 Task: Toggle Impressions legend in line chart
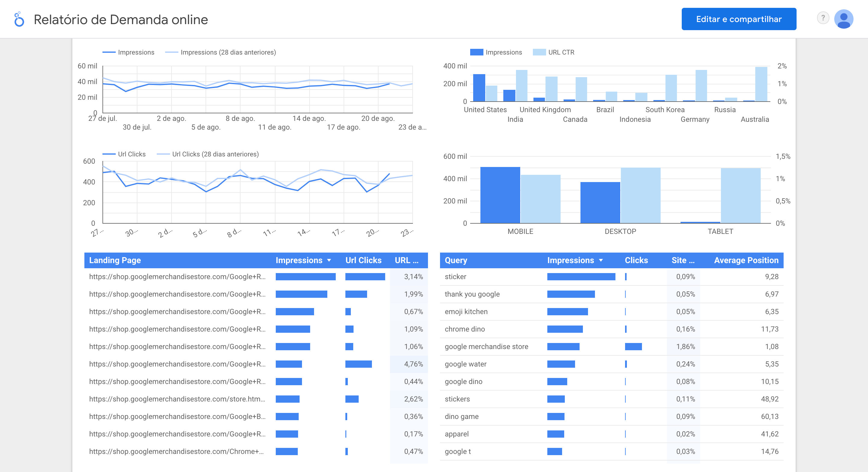136,52
